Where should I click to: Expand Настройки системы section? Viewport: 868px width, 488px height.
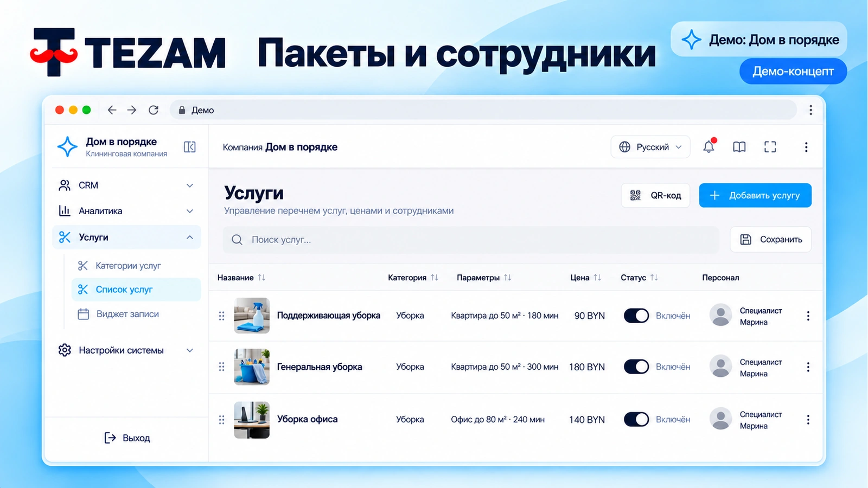click(126, 350)
